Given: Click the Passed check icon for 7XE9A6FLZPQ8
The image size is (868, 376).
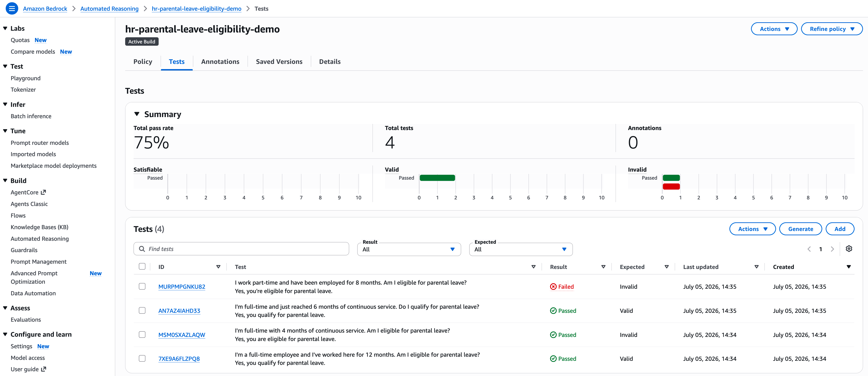Looking at the screenshot, I should 553,359.
